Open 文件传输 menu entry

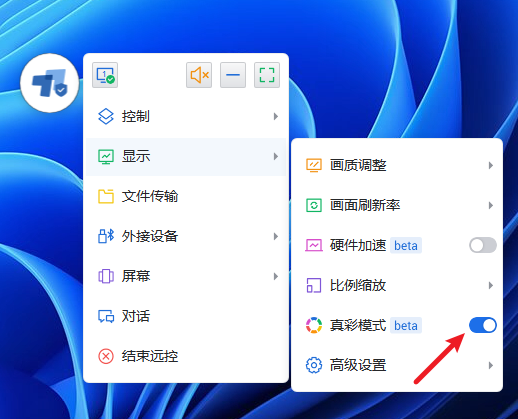186,196
